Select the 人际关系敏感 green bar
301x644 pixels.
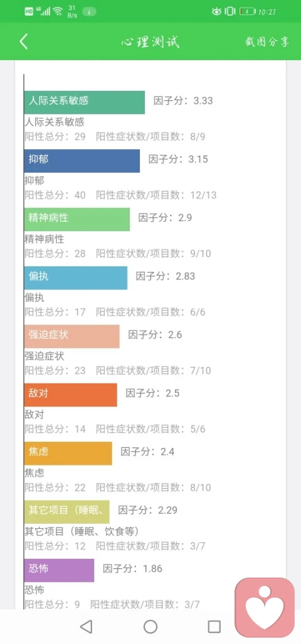point(84,102)
